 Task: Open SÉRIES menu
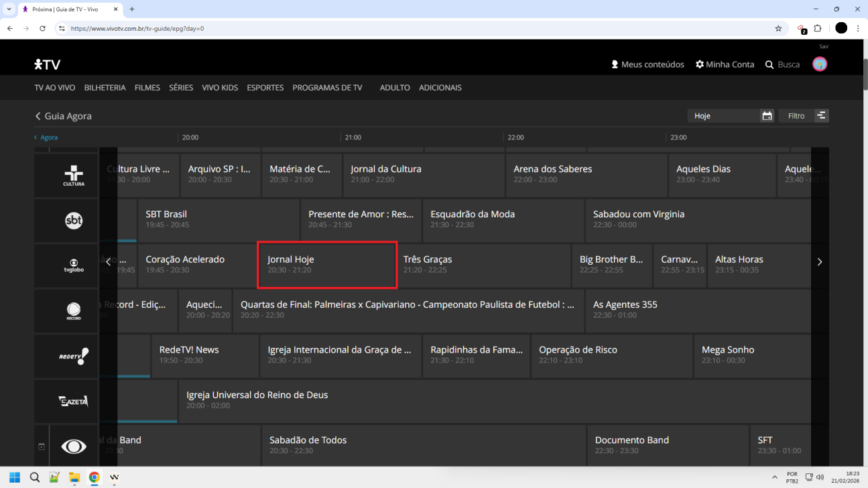coord(181,88)
